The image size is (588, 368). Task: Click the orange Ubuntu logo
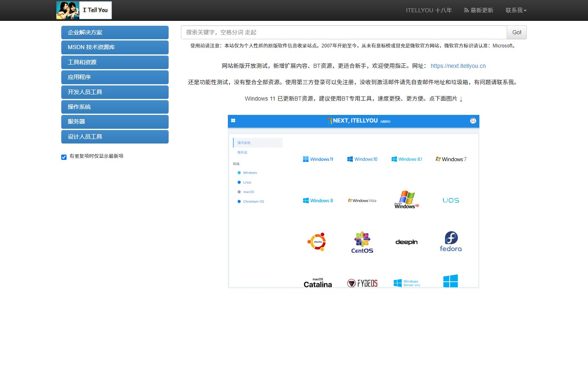click(317, 242)
